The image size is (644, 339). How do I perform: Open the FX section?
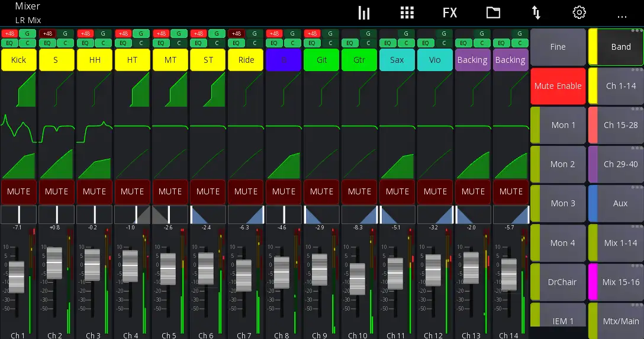(450, 13)
